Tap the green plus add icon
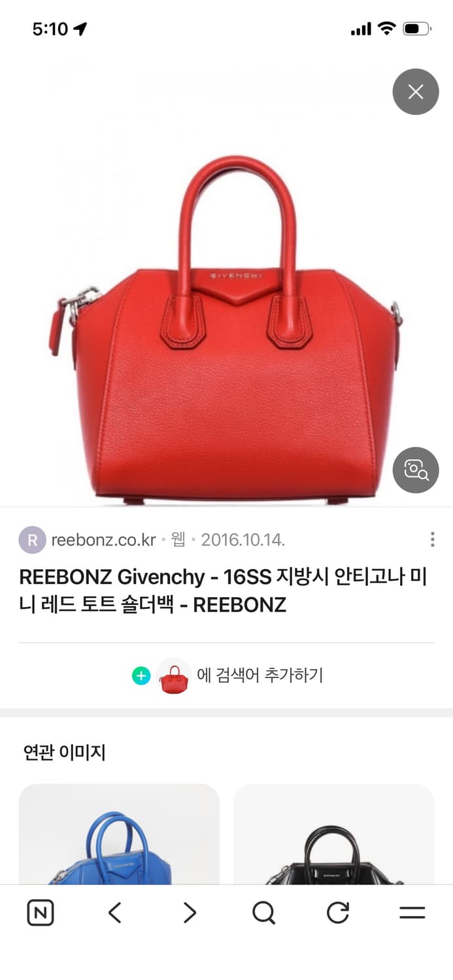Screen dimensions: 453x980 coord(141,676)
